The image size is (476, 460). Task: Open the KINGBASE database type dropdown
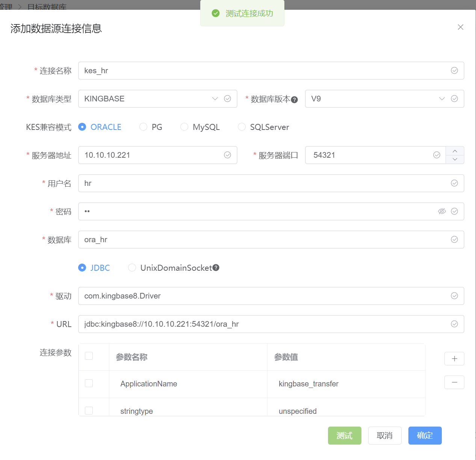pyautogui.click(x=158, y=99)
